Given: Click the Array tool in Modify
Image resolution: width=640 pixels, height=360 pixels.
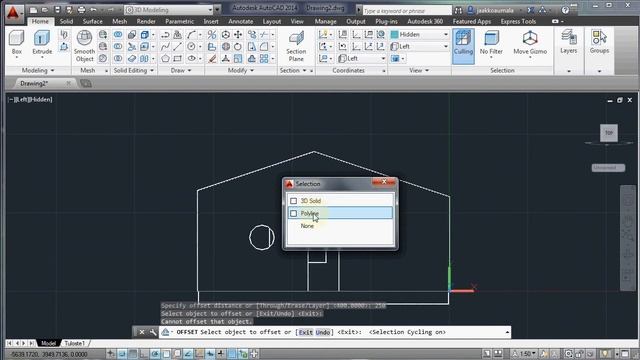Looking at the screenshot, I should click(x=264, y=59).
